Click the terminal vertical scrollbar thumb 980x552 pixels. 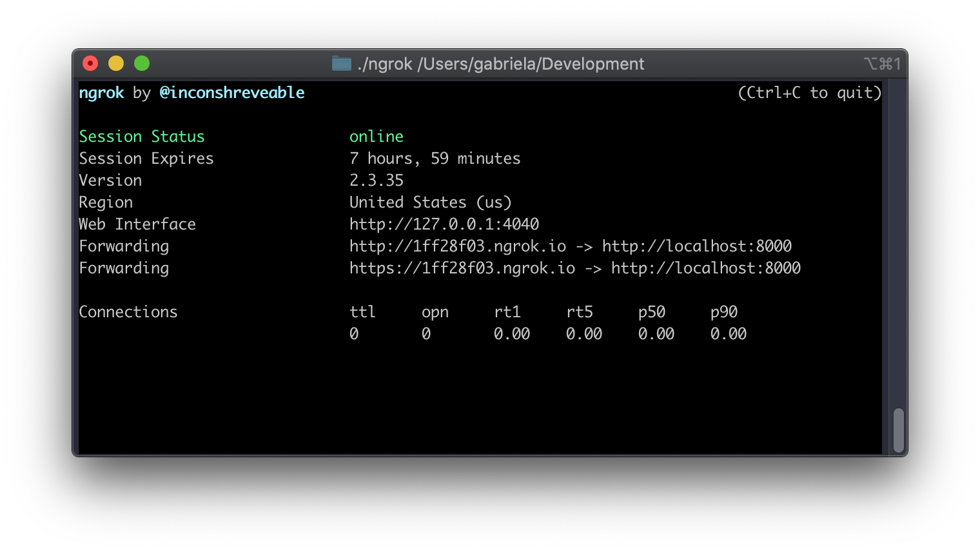[899, 430]
